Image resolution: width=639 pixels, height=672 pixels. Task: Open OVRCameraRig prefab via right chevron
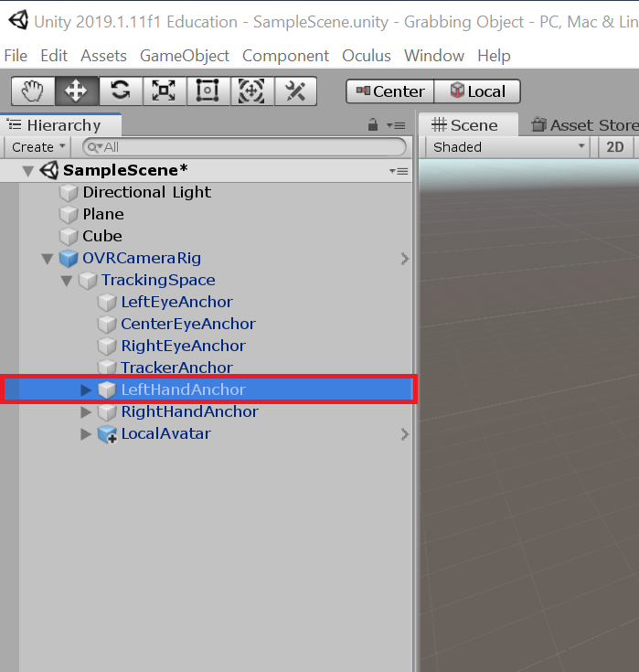404,259
